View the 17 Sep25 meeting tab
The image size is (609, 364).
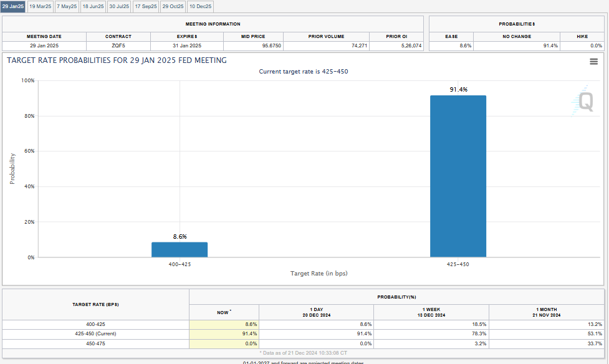(x=146, y=7)
